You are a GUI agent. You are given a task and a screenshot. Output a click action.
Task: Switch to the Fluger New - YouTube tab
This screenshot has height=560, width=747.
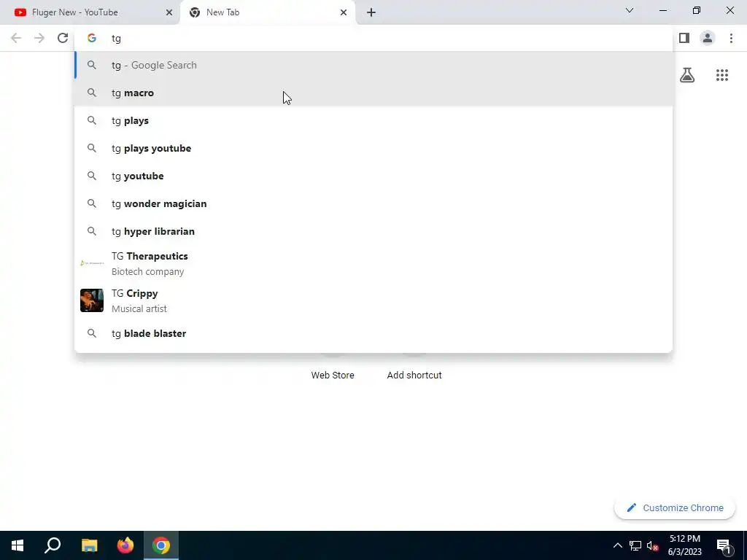pyautogui.click(x=90, y=12)
